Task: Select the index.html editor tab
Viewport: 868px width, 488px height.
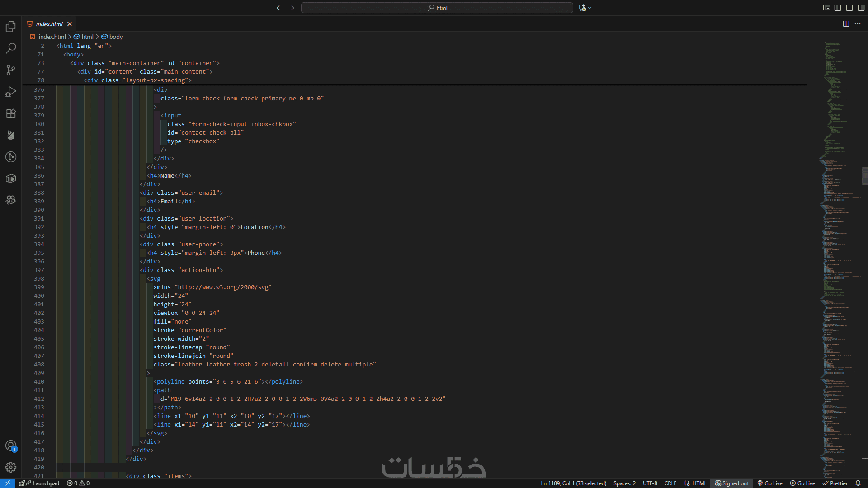Action: [x=49, y=24]
